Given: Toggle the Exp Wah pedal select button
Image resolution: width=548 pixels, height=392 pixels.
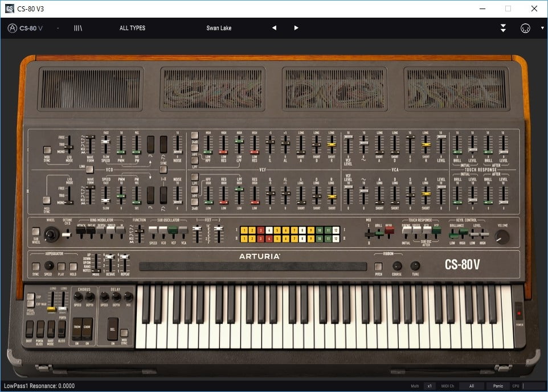Looking at the screenshot, I should pos(31,304).
